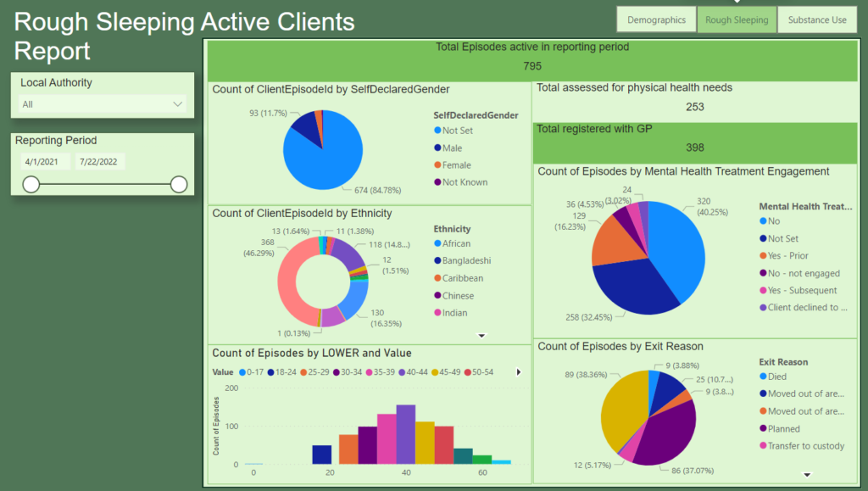This screenshot has height=491, width=868.
Task: Click the African ethnicity legend marker
Action: coord(437,244)
